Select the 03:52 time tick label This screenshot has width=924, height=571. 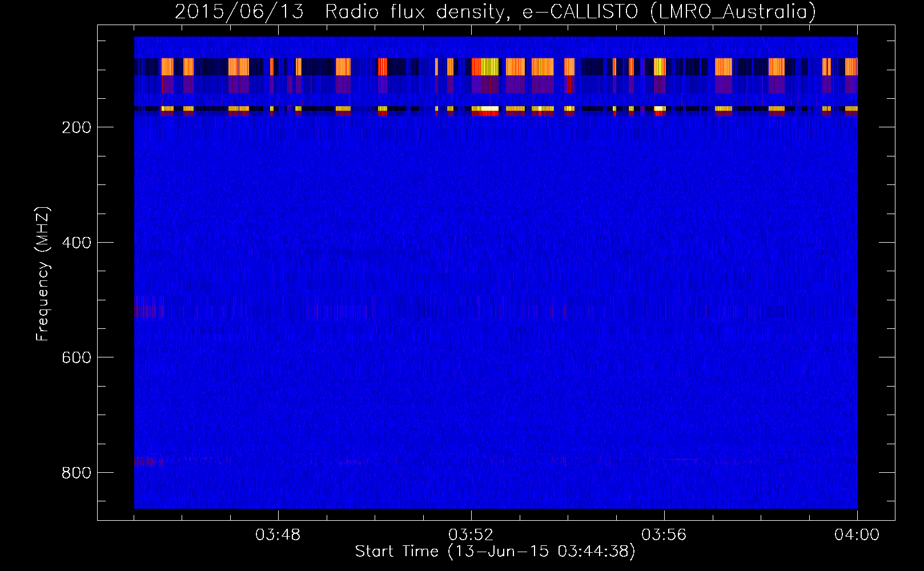click(471, 535)
